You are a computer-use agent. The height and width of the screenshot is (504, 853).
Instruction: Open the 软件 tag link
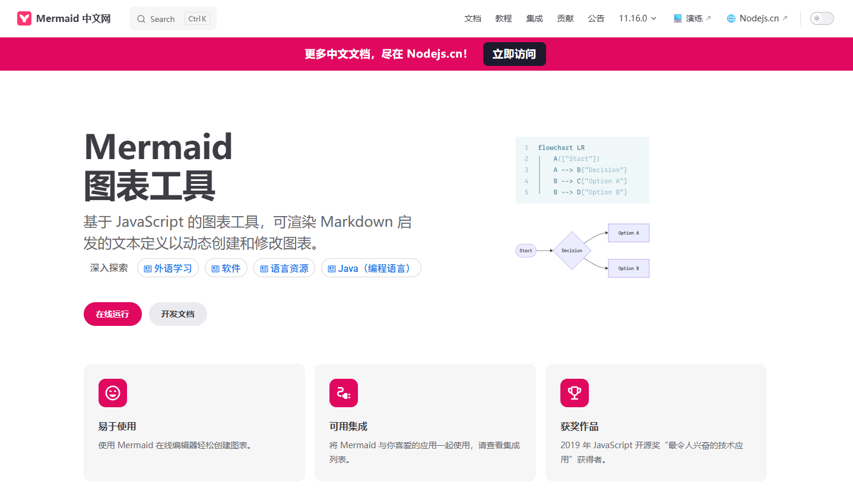[x=226, y=268]
